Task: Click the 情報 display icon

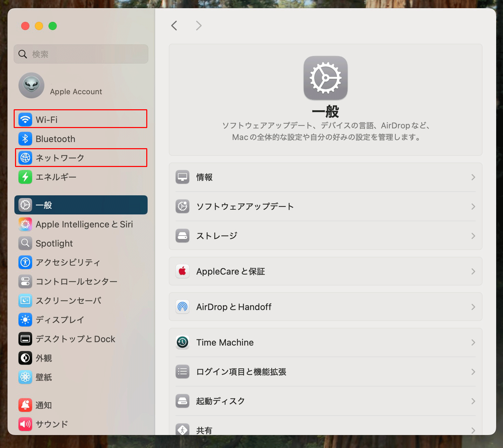Action: 182,177
